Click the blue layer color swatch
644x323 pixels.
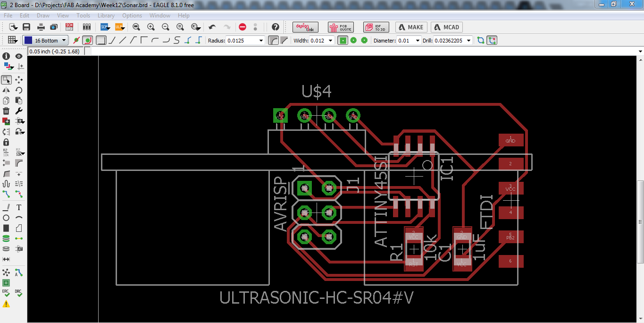28,41
